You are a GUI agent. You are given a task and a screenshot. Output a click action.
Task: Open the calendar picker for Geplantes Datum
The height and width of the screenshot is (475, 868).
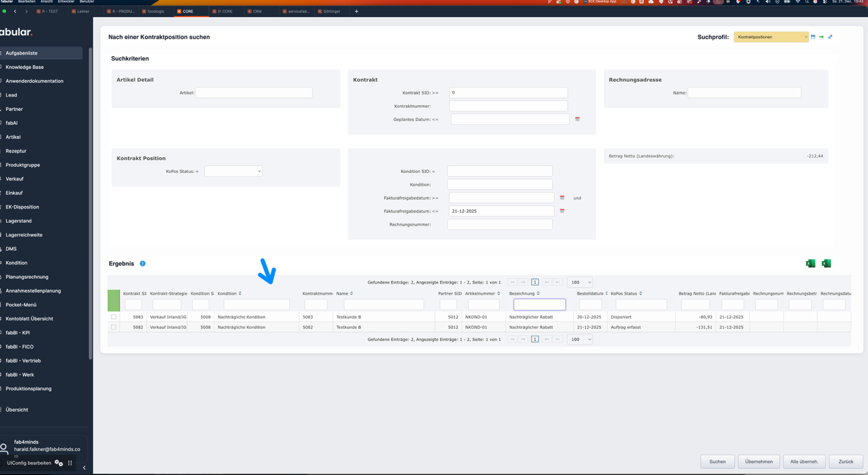point(577,119)
